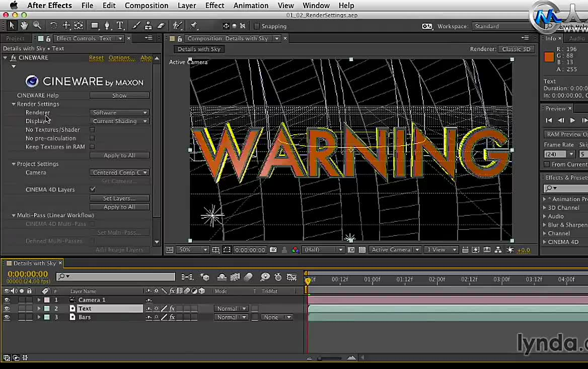The height and width of the screenshot is (369, 588).
Task: Enable the No Textures/Shader checkbox
Action: [x=92, y=130]
